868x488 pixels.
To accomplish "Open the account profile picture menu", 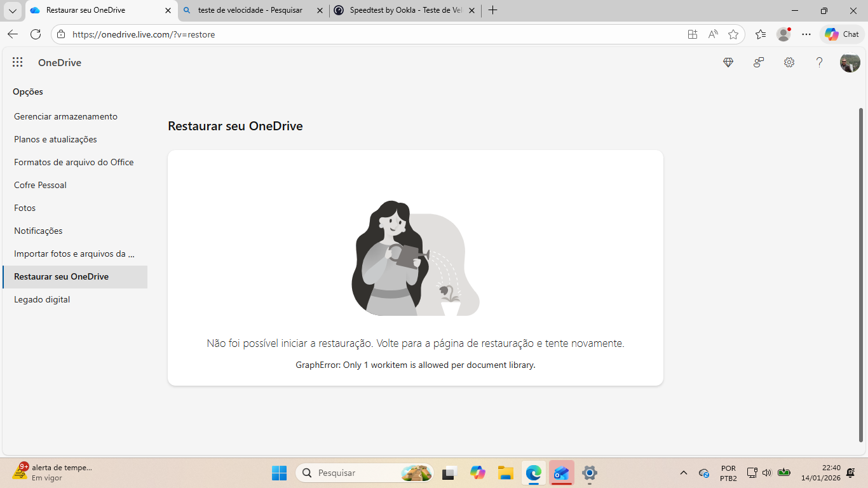I will click(x=850, y=62).
